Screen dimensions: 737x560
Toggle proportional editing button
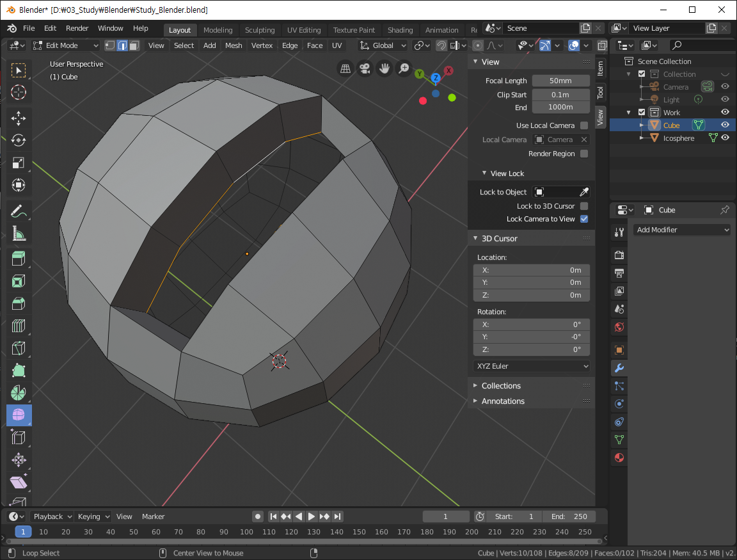[478, 45]
